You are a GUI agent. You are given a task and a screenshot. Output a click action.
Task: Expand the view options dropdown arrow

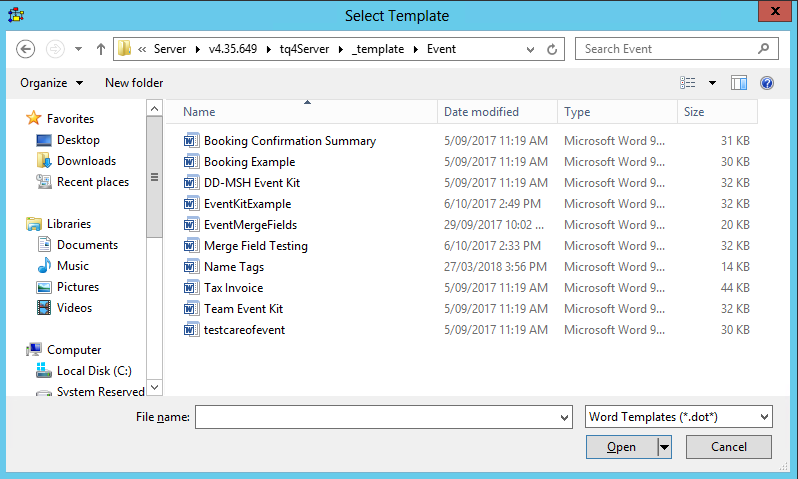point(712,83)
